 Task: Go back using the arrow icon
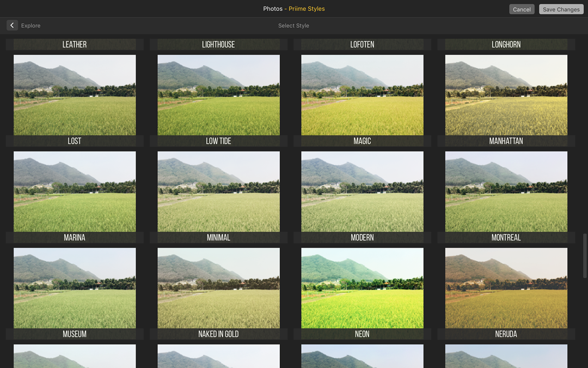[12, 25]
